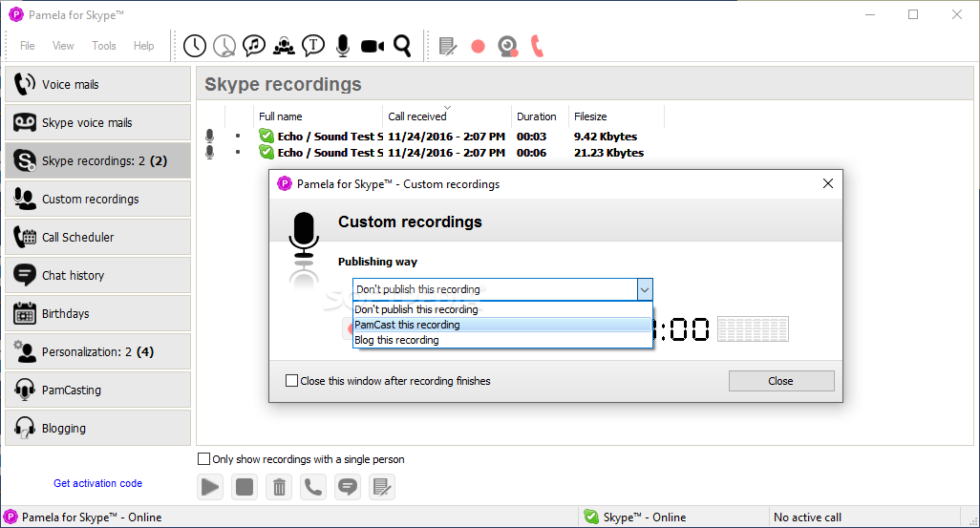Sort by the Filesize column header
The height and width of the screenshot is (528, 980).
[616, 116]
